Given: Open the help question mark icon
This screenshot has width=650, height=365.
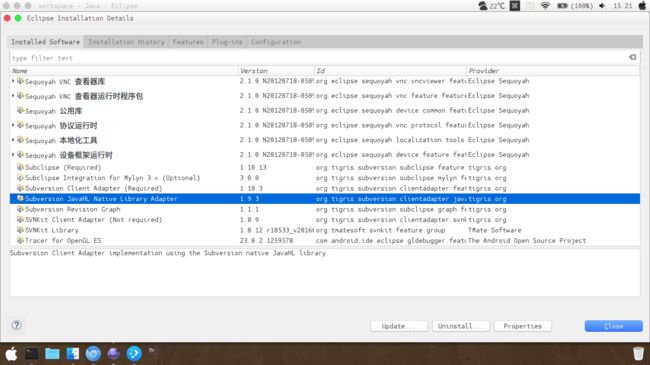Looking at the screenshot, I should coord(17,325).
